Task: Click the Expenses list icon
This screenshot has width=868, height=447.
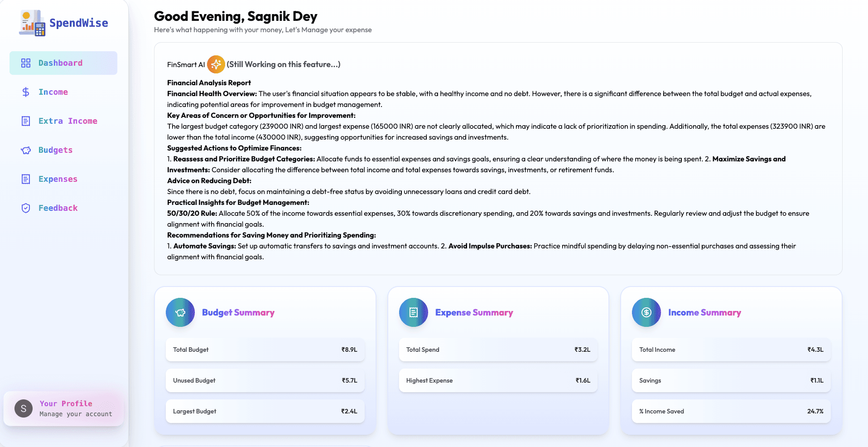Action: 26,179
